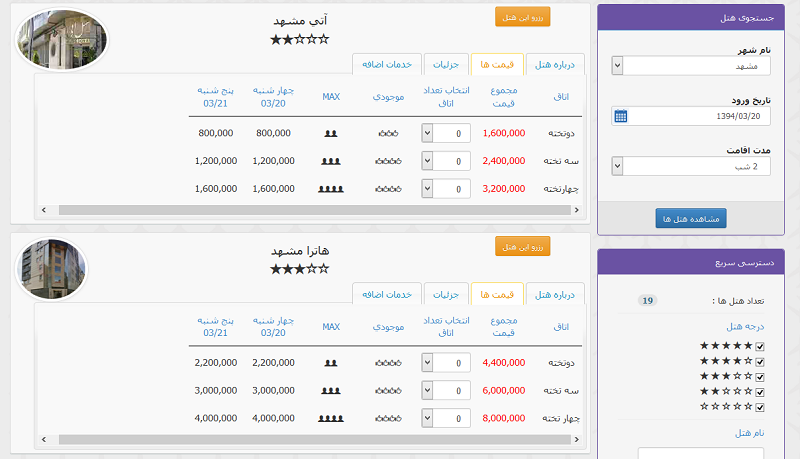Viewport: 800px width, 459px height.
Task: Open خدمات اضافه tab of آتی مشهد
Action: (x=387, y=65)
